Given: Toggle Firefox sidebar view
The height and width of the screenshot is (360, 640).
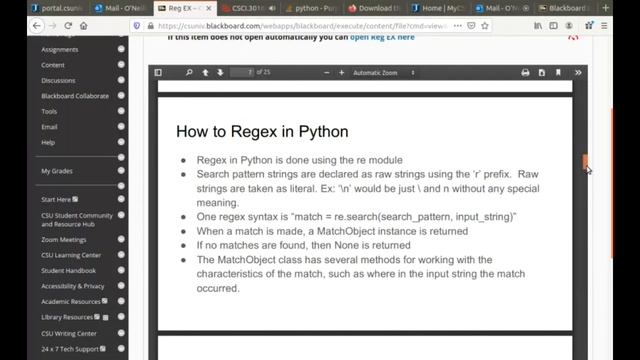Looking at the screenshot, I should pos(553,26).
